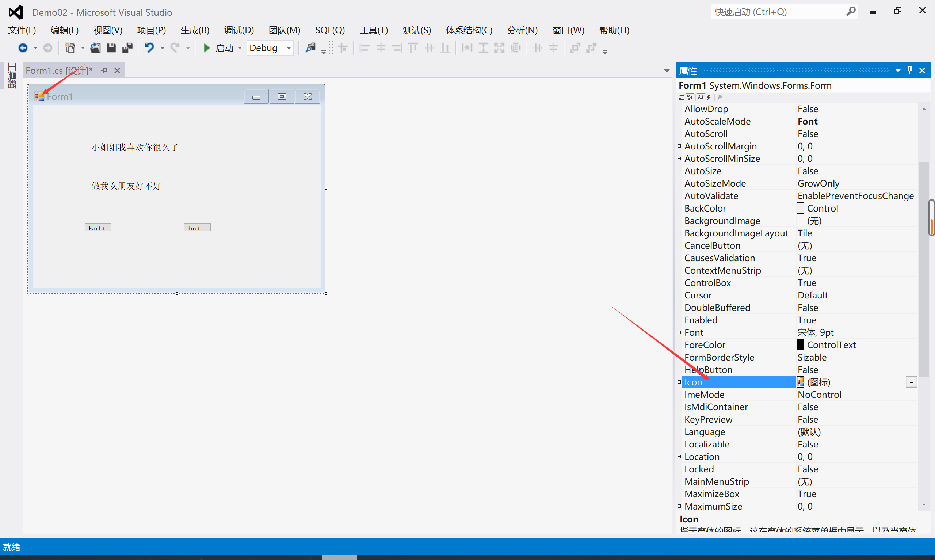The width and height of the screenshot is (935, 560).
Task: Expand the AutoScrollMargin property
Action: [x=679, y=146]
